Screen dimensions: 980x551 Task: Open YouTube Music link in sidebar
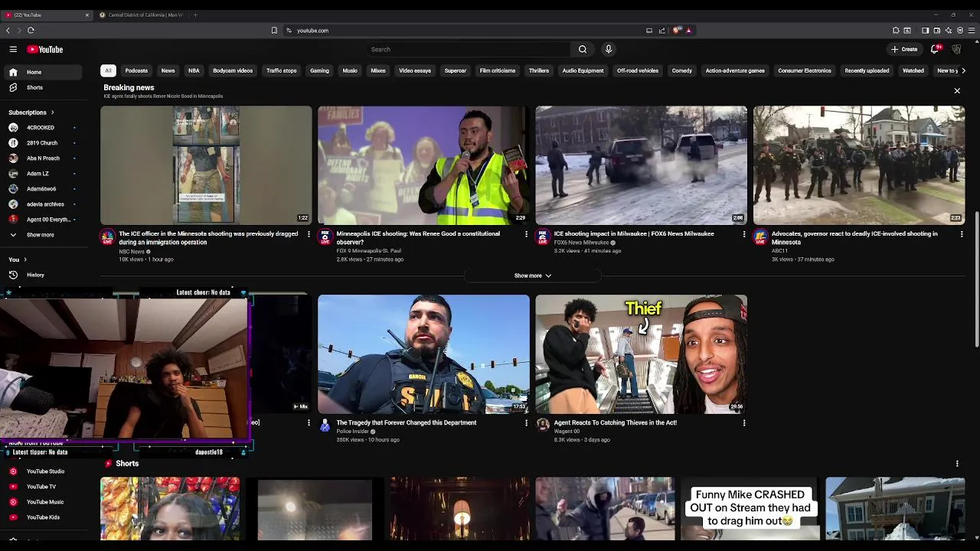click(x=41, y=502)
